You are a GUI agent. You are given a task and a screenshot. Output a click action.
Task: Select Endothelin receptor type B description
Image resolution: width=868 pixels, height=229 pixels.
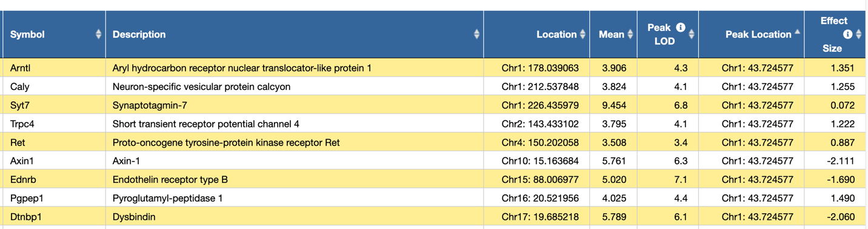click(170, 180)
